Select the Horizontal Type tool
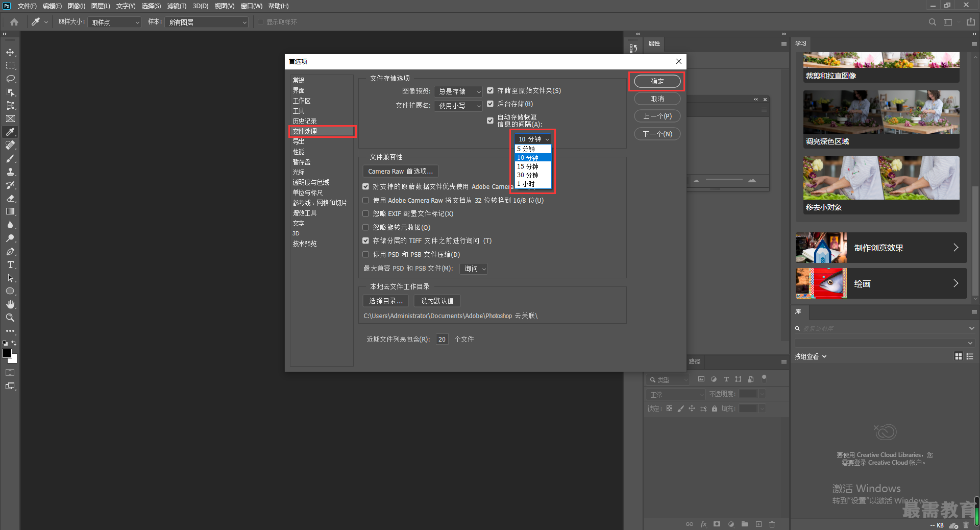This screenshot has width=980, height=530. 10,265
